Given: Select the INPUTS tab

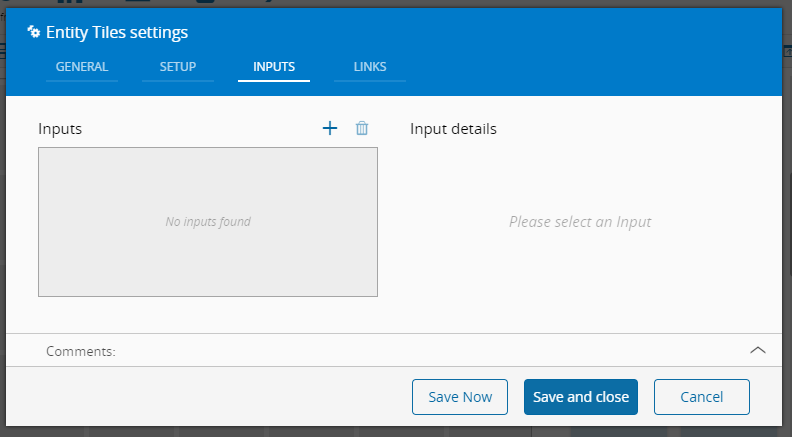Looking at the screenshot, I should [274, 67].
